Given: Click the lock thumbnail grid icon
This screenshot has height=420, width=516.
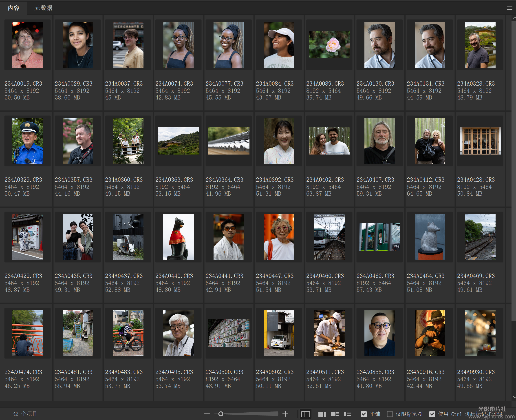Looking at the screenshot, I should pyautogui.click(x=305, y=414).
